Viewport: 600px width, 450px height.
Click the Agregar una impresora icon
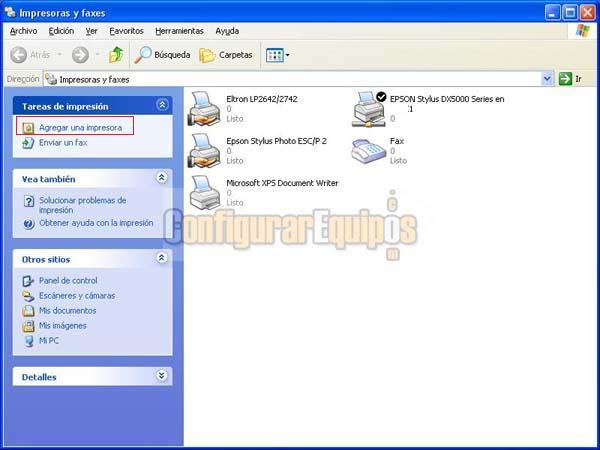click(28, 127)
